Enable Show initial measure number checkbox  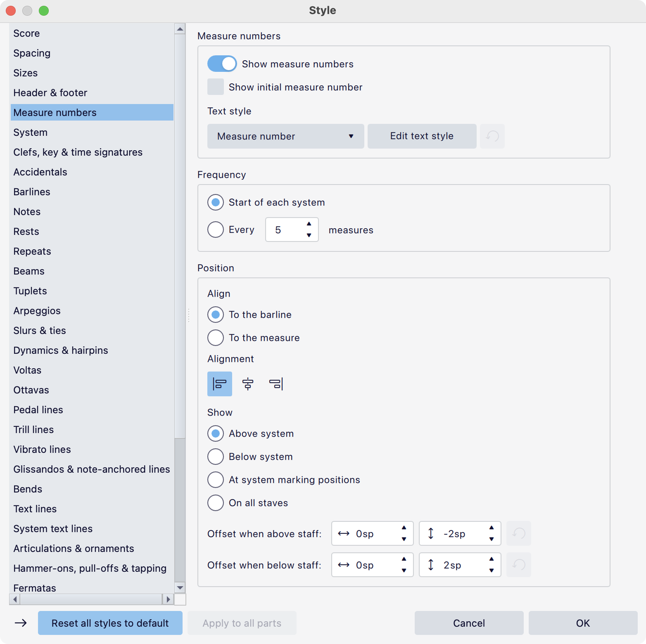(216, 87)
